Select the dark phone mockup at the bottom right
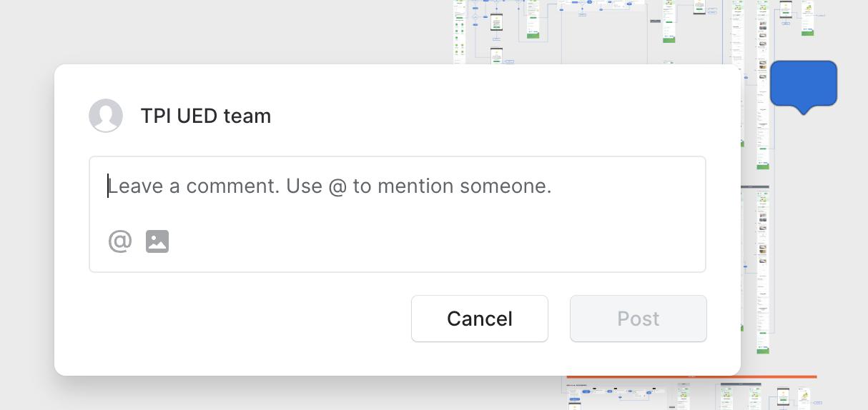 coord(784,398)
